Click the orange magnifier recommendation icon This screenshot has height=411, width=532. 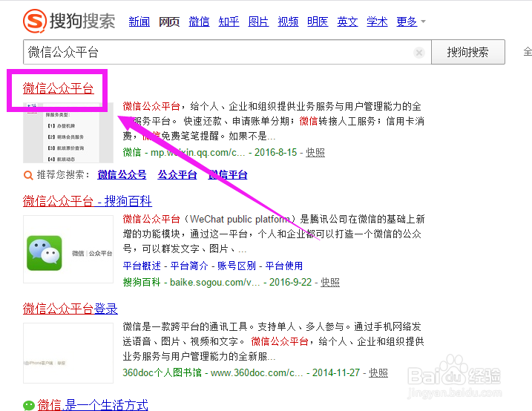(28, 175)
